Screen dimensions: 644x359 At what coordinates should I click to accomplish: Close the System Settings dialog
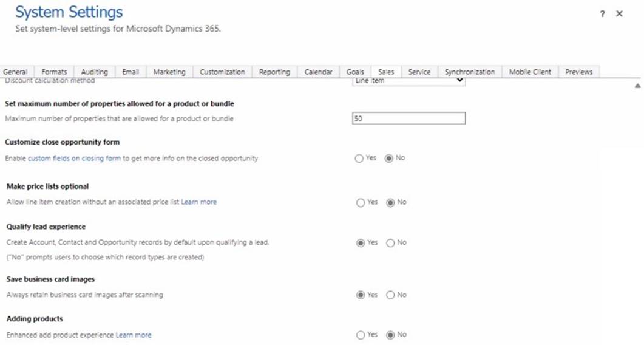point(619,13)
